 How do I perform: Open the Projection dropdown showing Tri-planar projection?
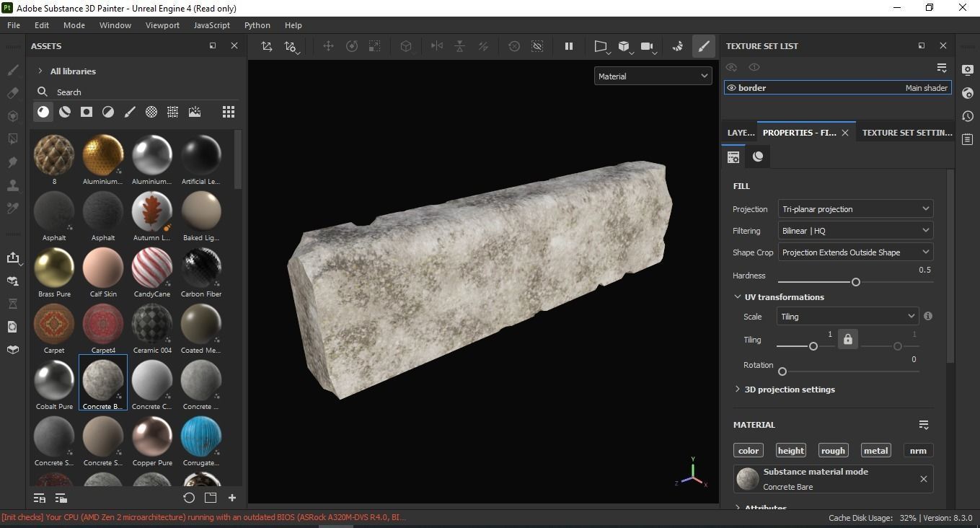click(855, 209)
